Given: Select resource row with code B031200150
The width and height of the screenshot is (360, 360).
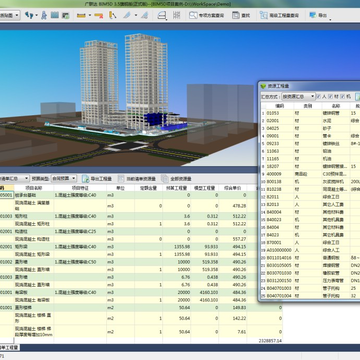Looking at the screenshot, I should point(310,280).
